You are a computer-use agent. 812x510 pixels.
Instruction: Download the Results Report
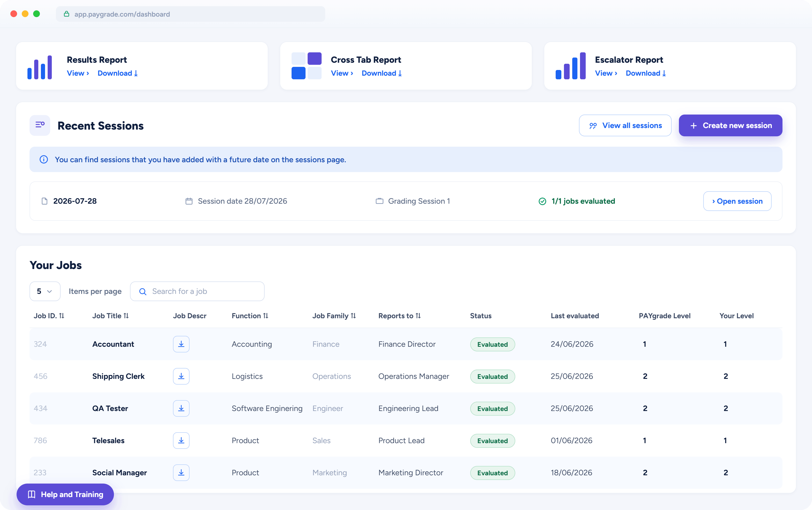point(118,73)
